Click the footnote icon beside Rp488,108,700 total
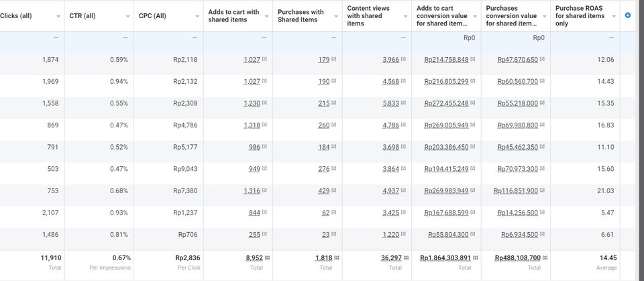Screen dimensions: 644x281 [545, 258]
